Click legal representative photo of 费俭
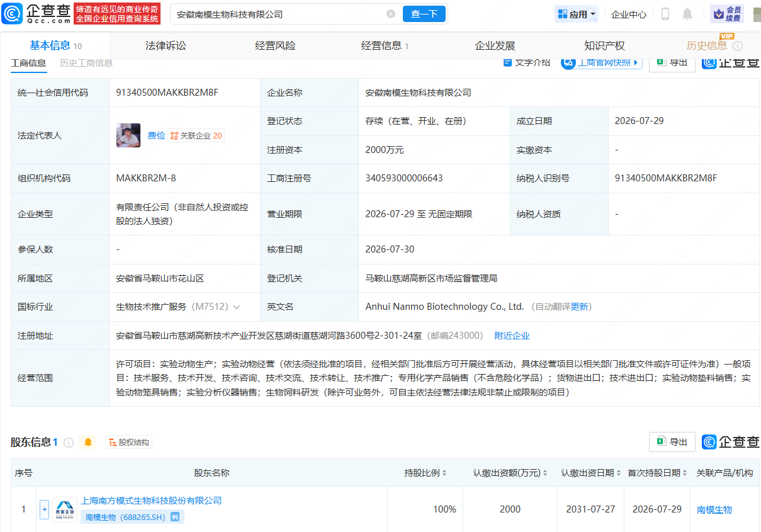The height and width of the screenshot is (532, 761). pos(128,135)
